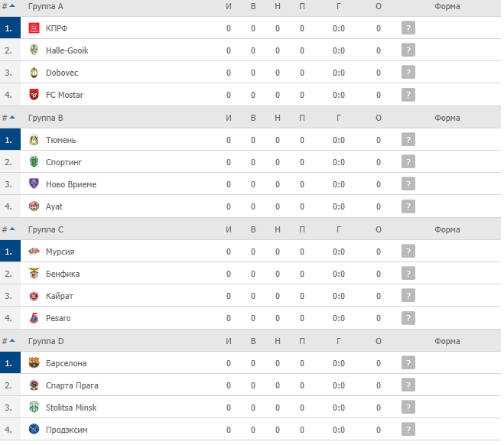Click the Stolitsa Minsk green crest

pos(34,407)
